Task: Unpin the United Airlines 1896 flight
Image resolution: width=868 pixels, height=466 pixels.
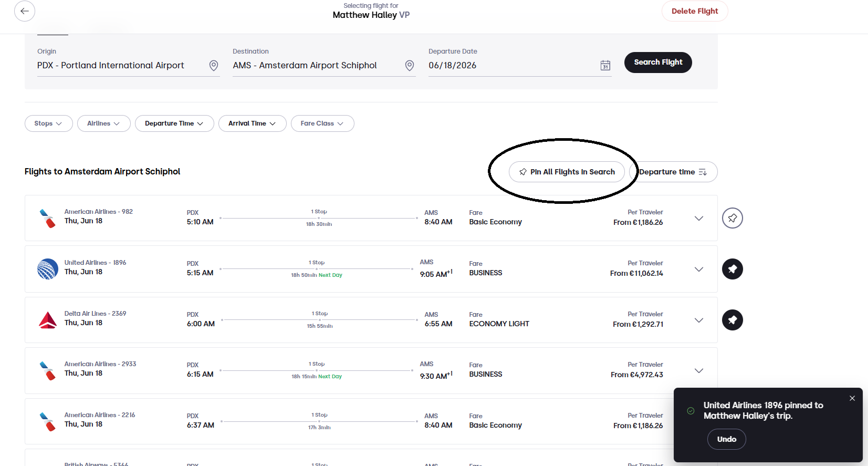Action: click(x=733, y=269)
